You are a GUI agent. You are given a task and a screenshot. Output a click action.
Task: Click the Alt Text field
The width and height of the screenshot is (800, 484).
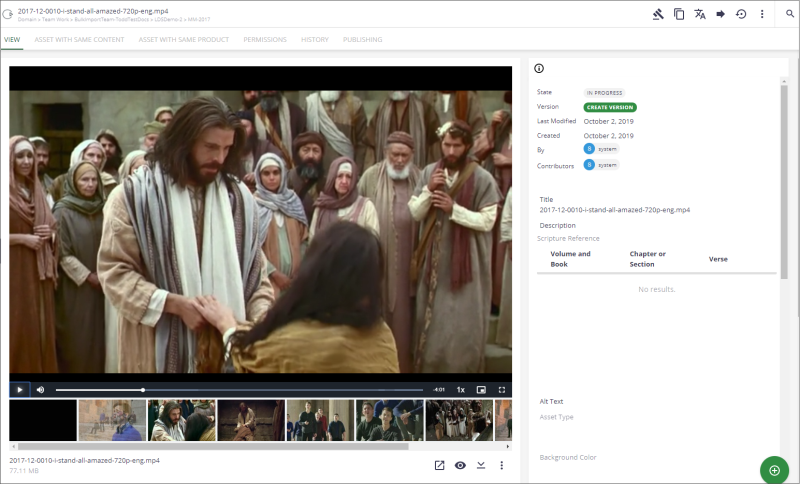click(x=552, y=401)
